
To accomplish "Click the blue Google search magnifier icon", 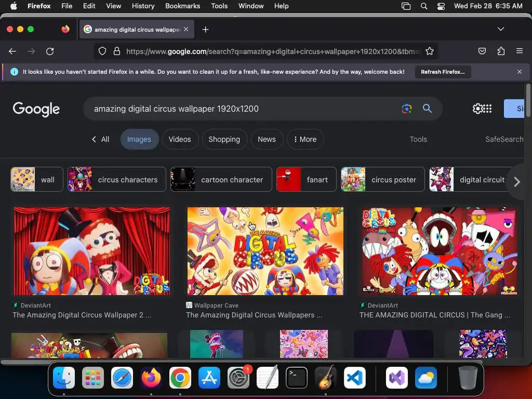I will 427,109.
